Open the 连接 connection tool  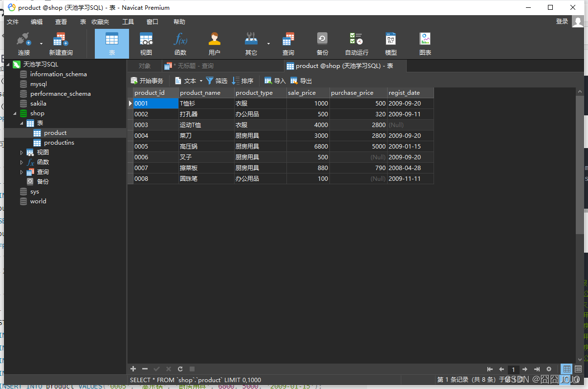pos(23,43)
